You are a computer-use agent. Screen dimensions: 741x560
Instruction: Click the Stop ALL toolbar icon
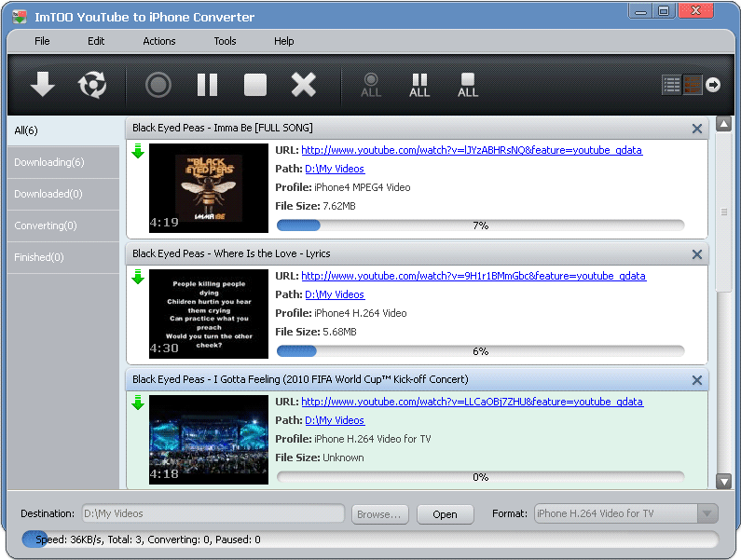coord(468,86)
